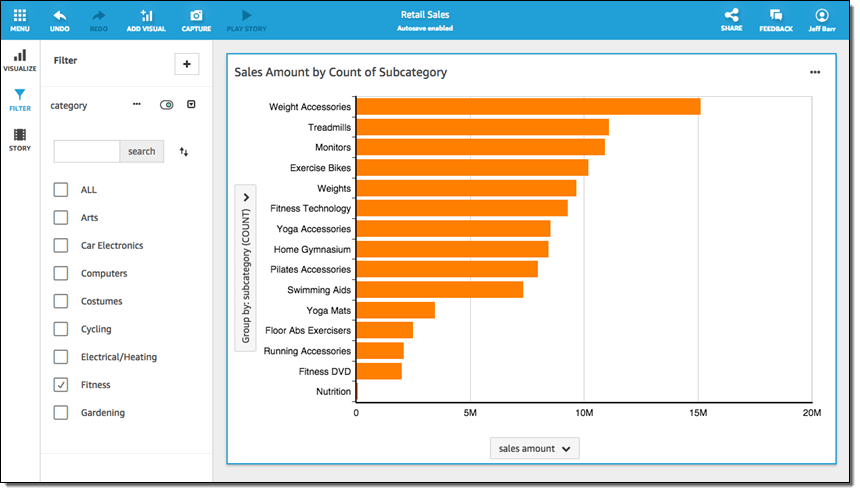Collapse the category filter with its arrow
860x493 pixels.
191,104
